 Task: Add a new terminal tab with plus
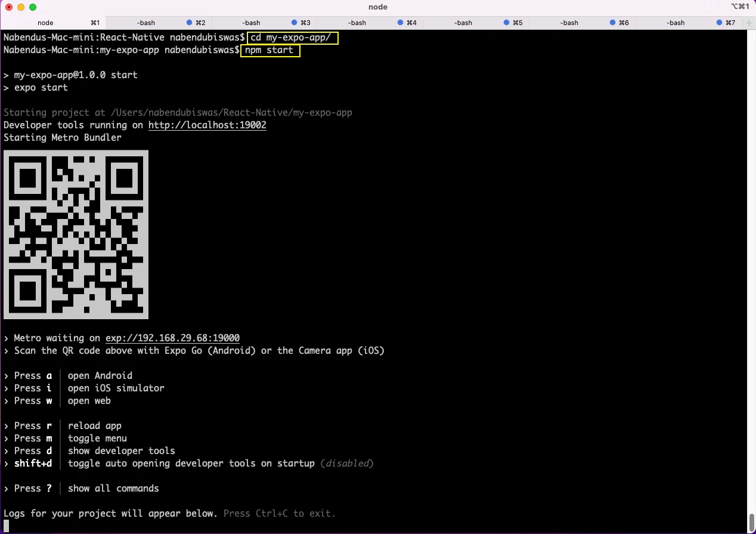pyautogui.click(x=748, y=23)
